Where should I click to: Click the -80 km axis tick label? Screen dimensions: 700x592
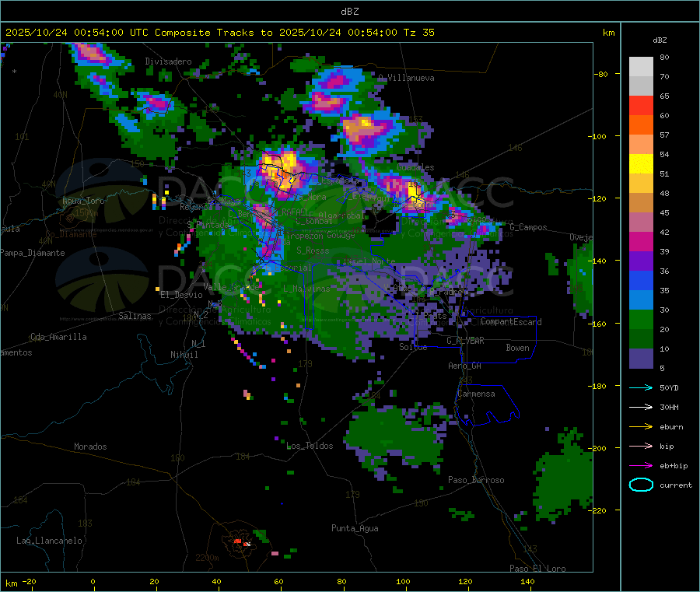(x=600, y=74)
